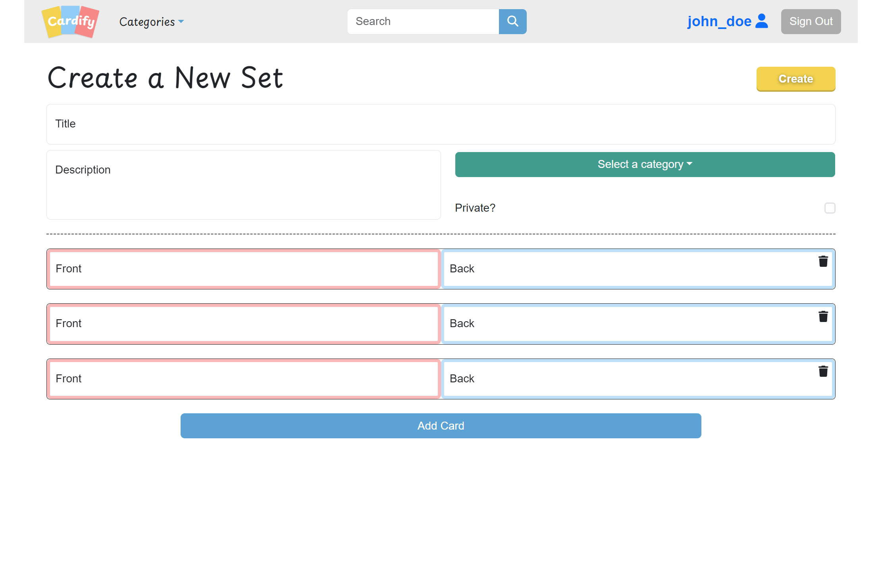The width and height of the screenshot is (882, 588).
Task: Focus the first card's Front field
Action: pos(244,269)
